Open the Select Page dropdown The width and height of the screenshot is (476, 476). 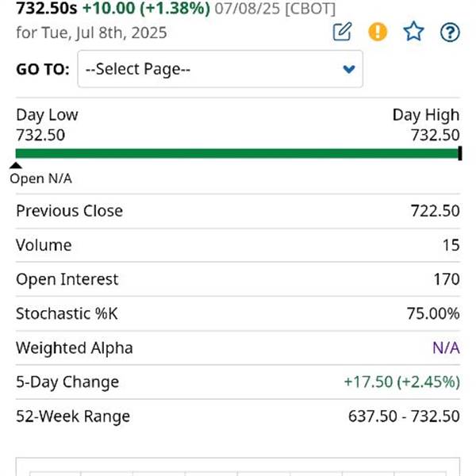point(220,69)
